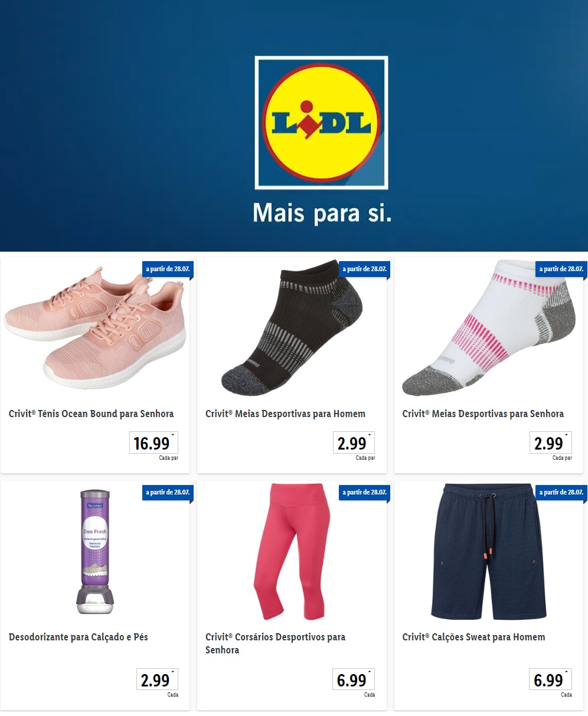Open Crivit Meias Desportivas para Senhora link
The width and height of the screenshot is (588, 716).
[x=483, y=414]
